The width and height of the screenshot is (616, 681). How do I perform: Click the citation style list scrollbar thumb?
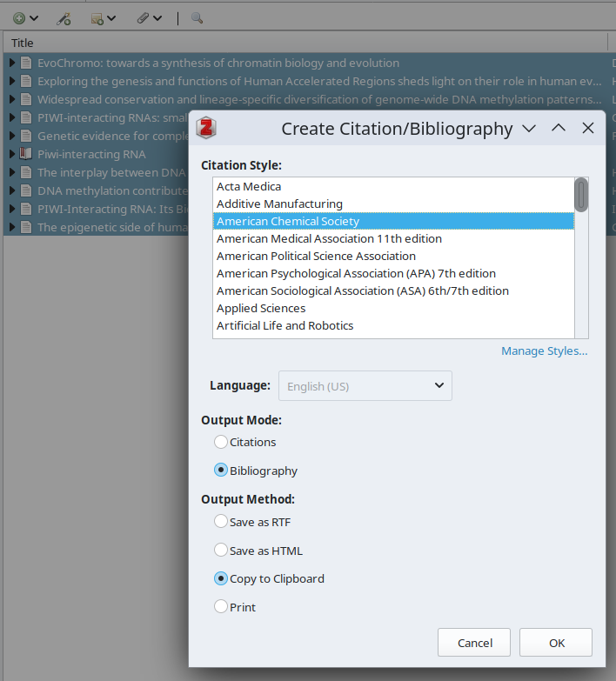[581, 195]
